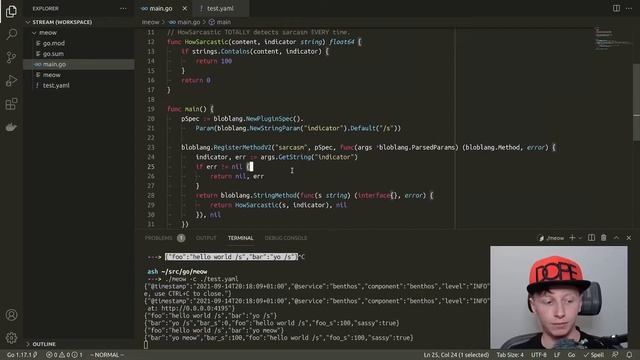Toggle the Spell checker status item
This screenshot has height=360, width=640.
pos(593,355)
